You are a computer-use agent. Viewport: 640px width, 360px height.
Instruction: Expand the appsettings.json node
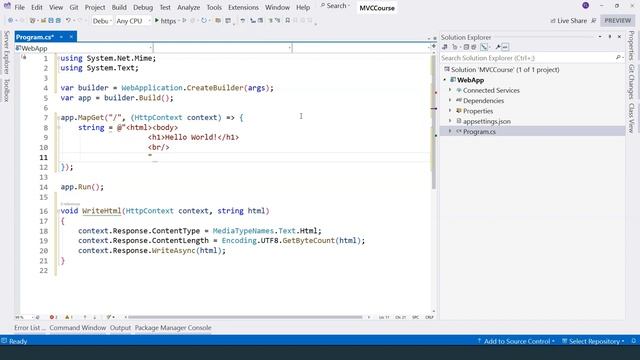pos(450,121)
